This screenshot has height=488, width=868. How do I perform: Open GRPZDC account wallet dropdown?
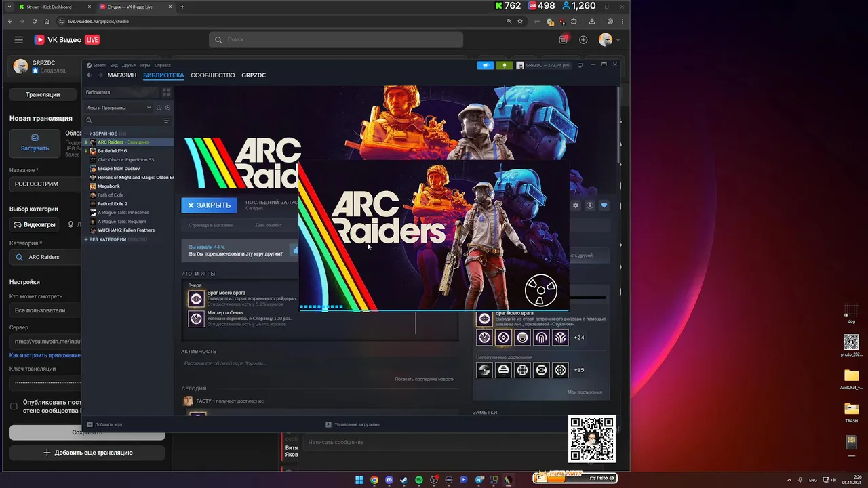pyautogui.click(x=543, y=65)
